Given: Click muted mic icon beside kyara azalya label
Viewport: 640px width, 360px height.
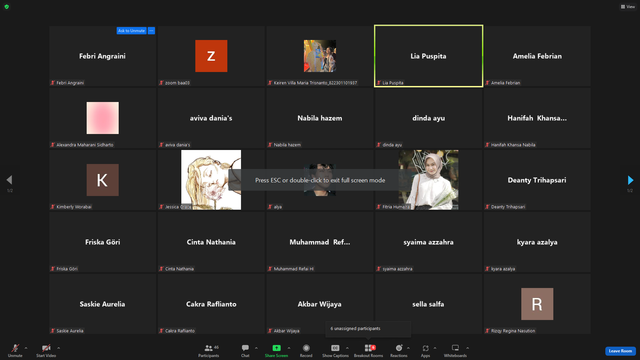Looking at the screenshot, I should tap(487, 269).
